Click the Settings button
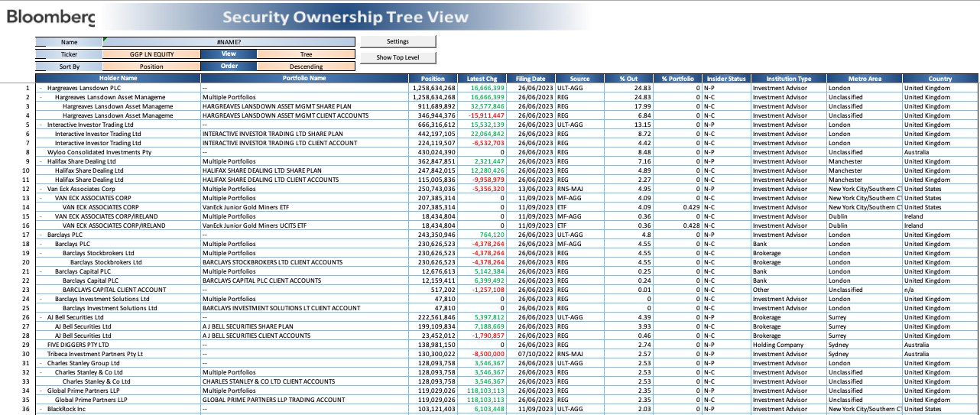The height and width of the screenshot is (415, 980). 398,41
